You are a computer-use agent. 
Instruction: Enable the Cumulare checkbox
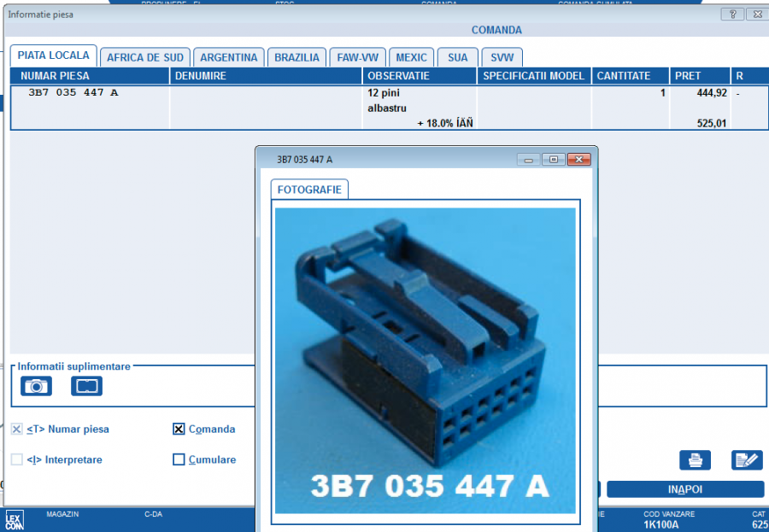(179, 459)
